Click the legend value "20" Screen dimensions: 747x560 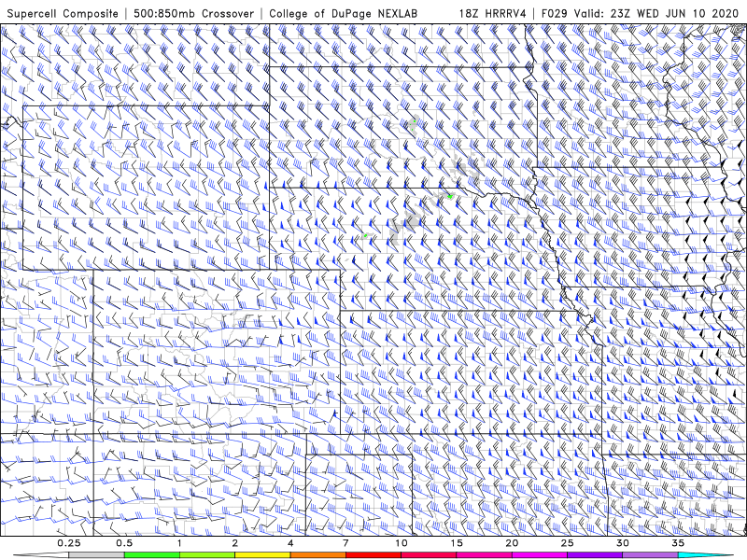[x=512, y=543]
